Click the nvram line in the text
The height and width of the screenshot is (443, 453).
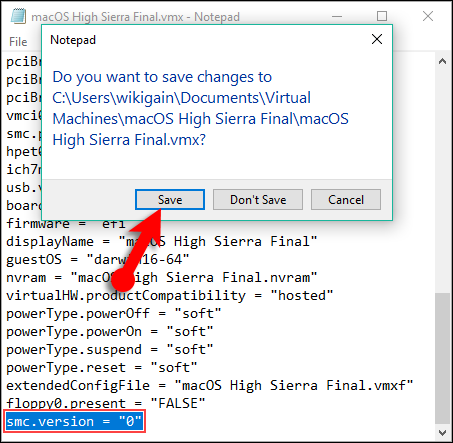[x=162, y=277]
